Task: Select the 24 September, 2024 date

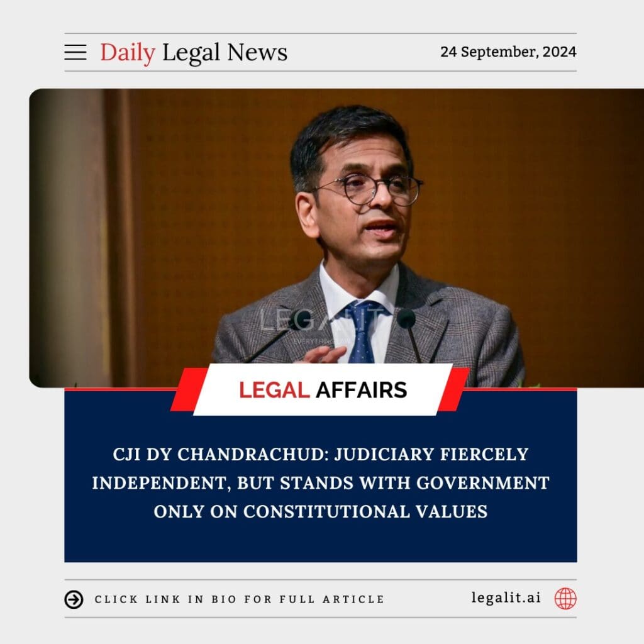Action: pos(508,52)
